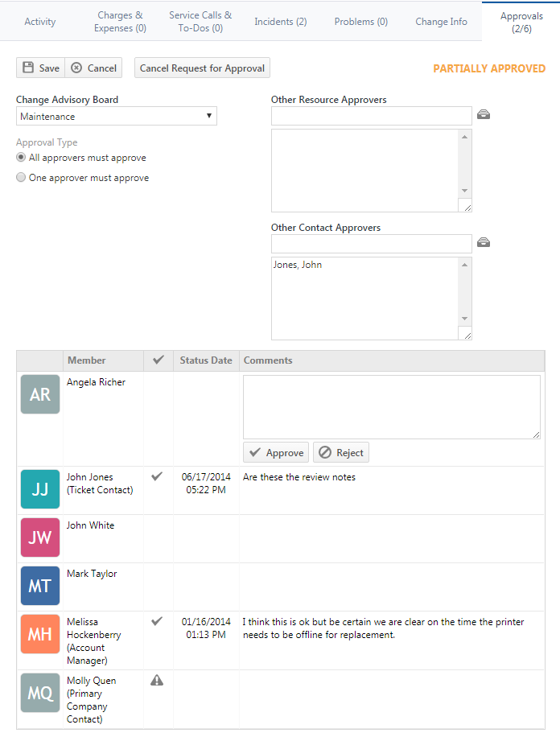Select 'All approvers must approve' option
Image resolution: width=560 pixels, height=733 pixels.
click(22, 158)
